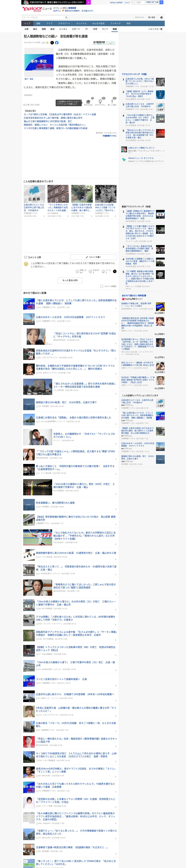Image resolution: width=186 pixels, height=868 pixels.
Task: Click the Yahoo! News Original bird icon
Action: point(124,159)
